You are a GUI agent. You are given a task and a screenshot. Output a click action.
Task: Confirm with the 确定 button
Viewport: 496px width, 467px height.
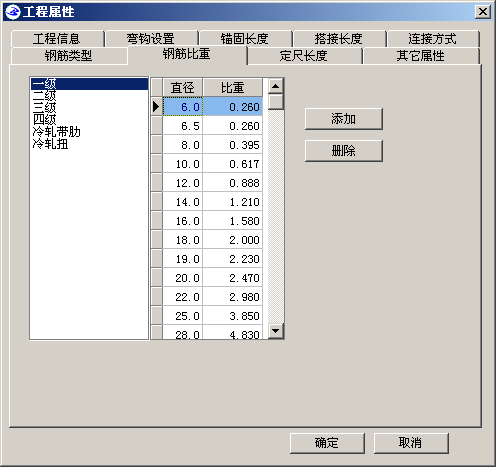[x=327, y=443]
